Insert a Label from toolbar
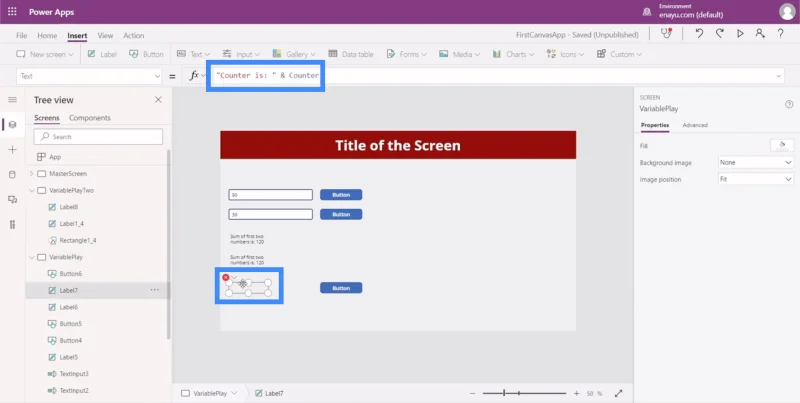The width and height of the screenshot is (800, 403). (102, 54)
